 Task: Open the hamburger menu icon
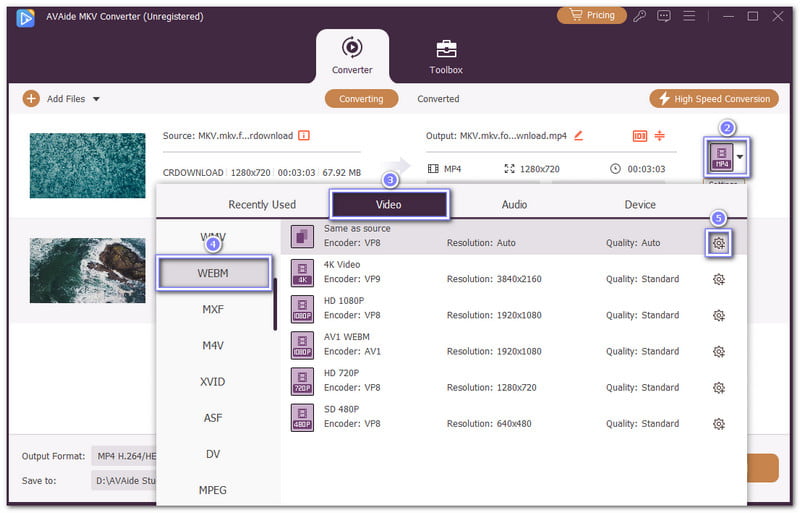click(689, 16)
